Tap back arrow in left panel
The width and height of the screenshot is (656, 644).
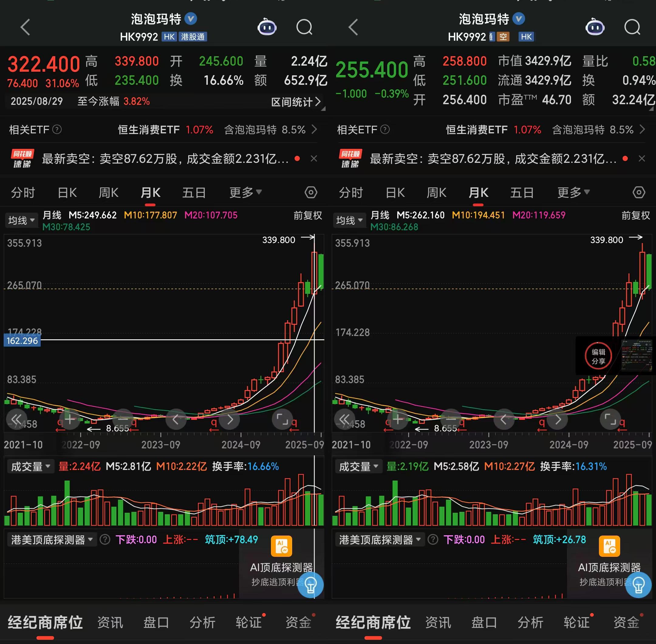coord(26,27)
